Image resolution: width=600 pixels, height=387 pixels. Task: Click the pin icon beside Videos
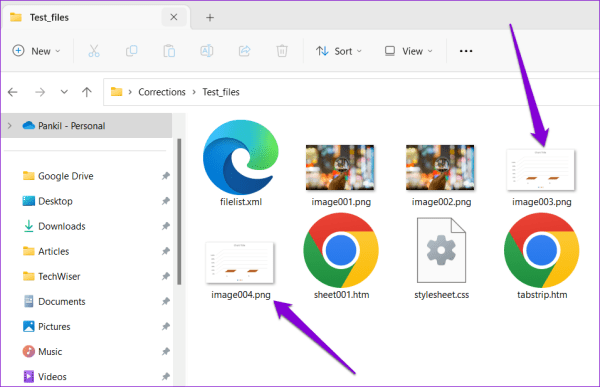click(165, 377)
